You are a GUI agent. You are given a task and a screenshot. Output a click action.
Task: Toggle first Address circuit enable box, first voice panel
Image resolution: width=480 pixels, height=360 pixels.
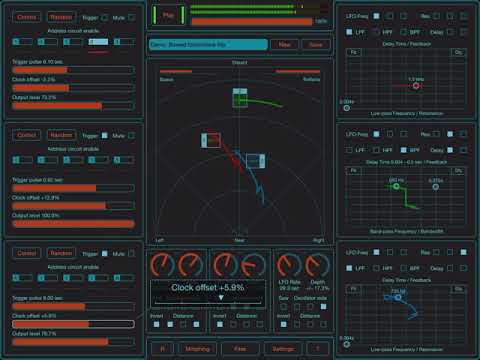pos(22,42)
